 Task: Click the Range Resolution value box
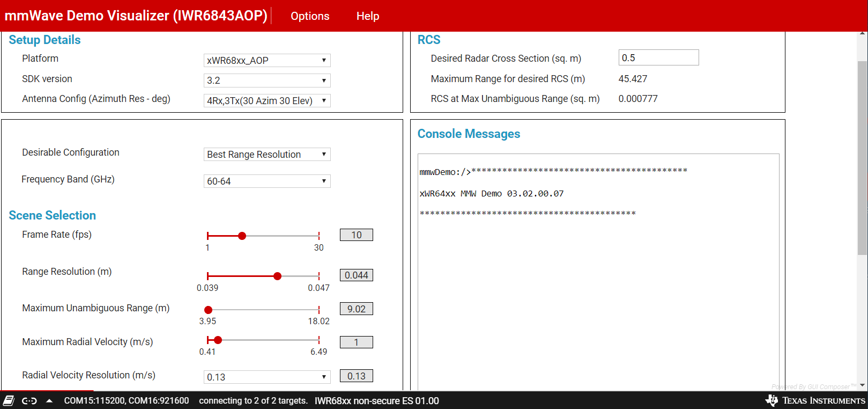point(357,275)
